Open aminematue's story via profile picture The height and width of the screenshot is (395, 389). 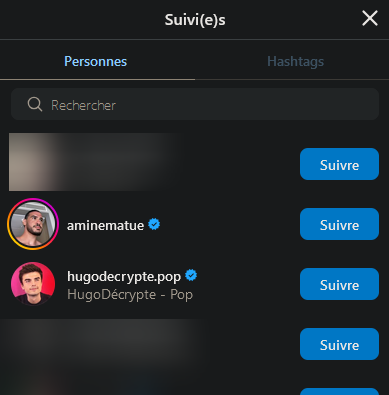33,224
